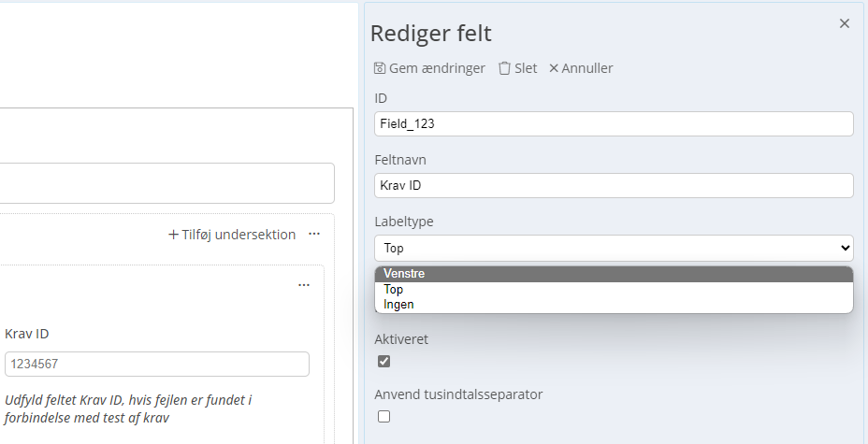Click into the ID input field
This screenshot has width=868, height=444.
click(614, 124)
